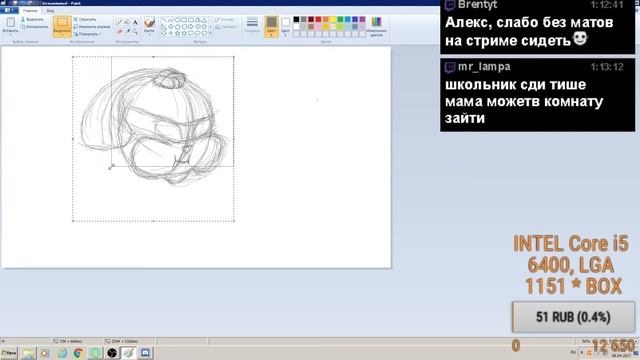
Task: Open the Контур outline dropdown
Action: (227, 20)
